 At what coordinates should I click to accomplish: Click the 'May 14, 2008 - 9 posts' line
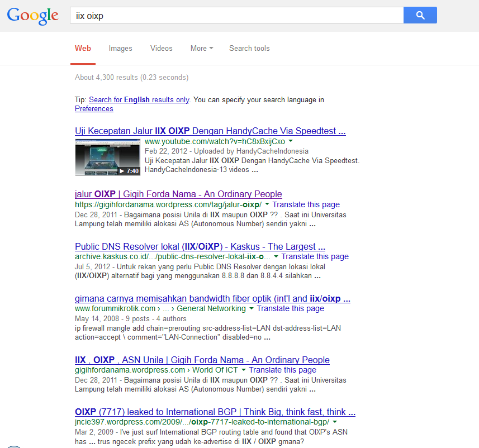[x=130, y=318]
